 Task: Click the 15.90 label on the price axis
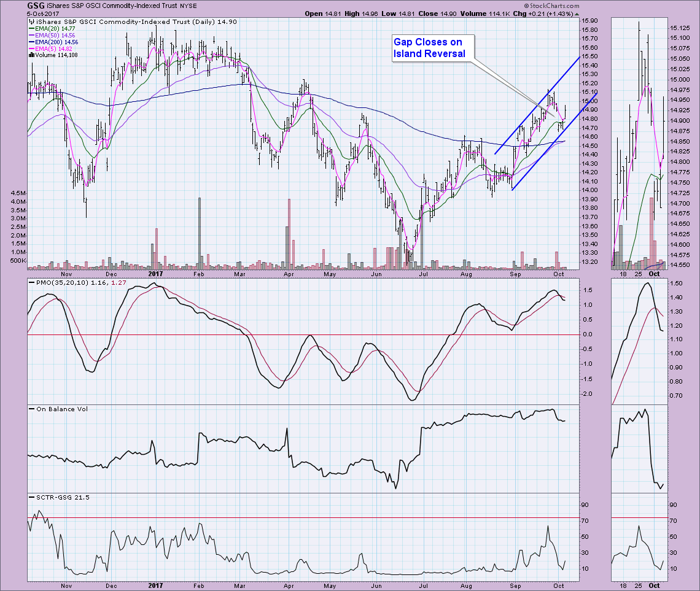pyautogui.click(x=589, y=21)
